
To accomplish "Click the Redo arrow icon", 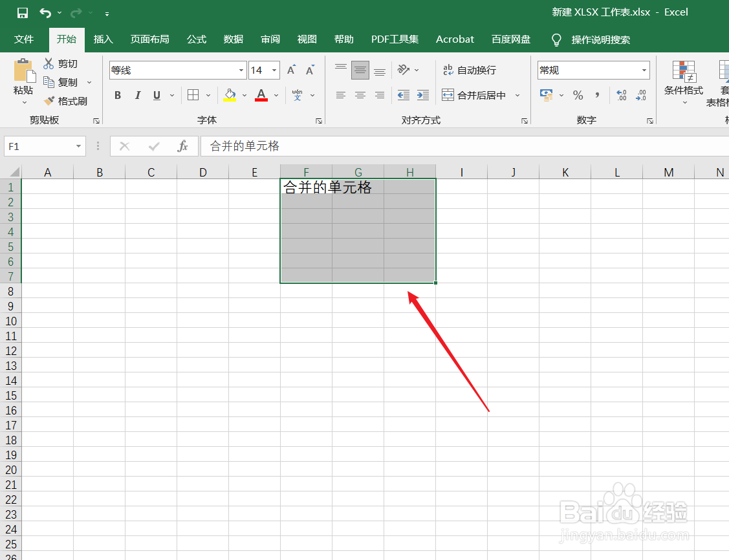I will point(76,12).
